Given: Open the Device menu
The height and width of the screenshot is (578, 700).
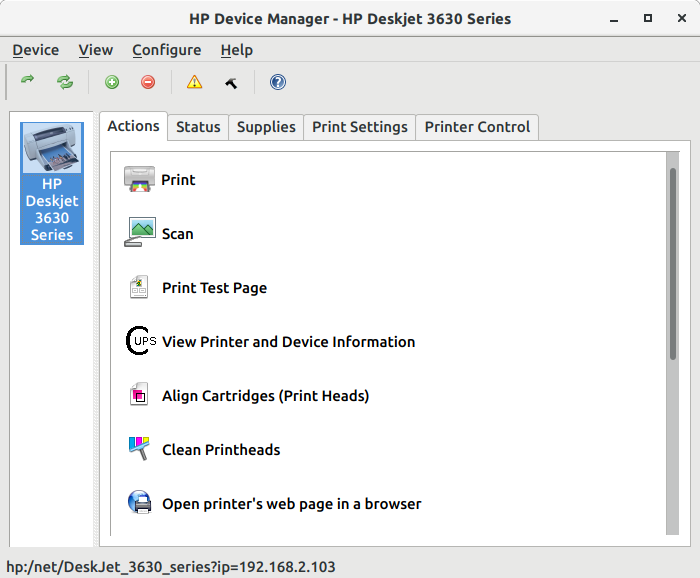Looking at the screenshot, I should tap(36, 50).
